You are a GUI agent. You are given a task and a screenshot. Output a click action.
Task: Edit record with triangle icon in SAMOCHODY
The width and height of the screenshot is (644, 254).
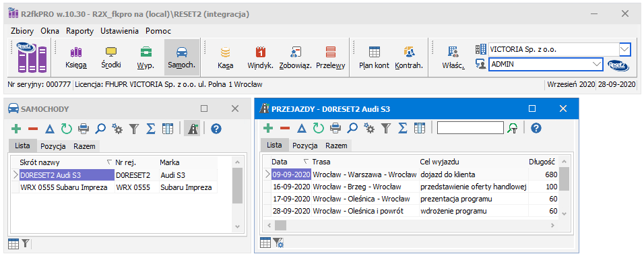click(50, 129)
